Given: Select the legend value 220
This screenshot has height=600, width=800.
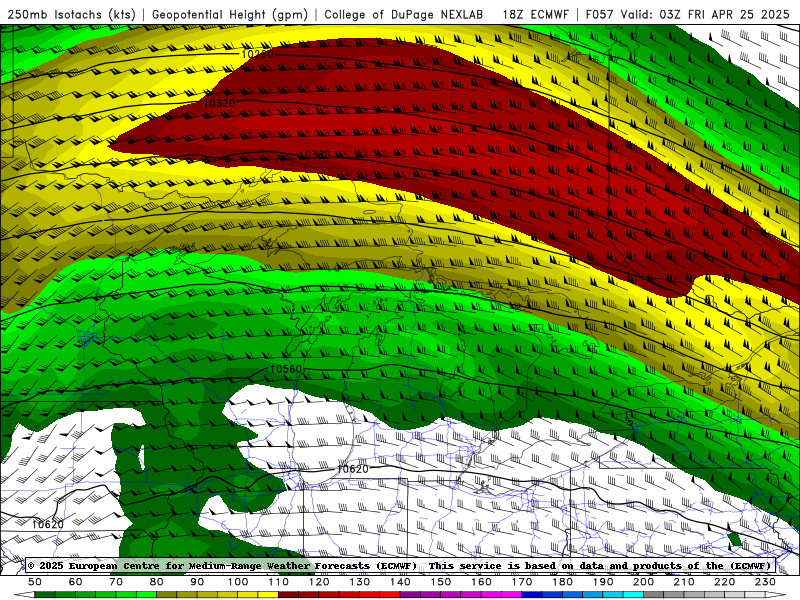Looking at the screenshot, I should tap(724, 582).
